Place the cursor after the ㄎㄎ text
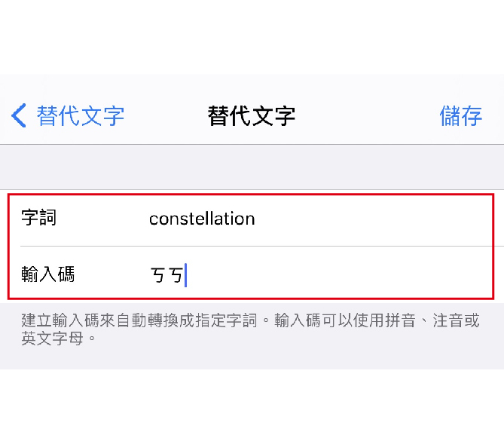504x432 pixels. (x=185, y=275)
